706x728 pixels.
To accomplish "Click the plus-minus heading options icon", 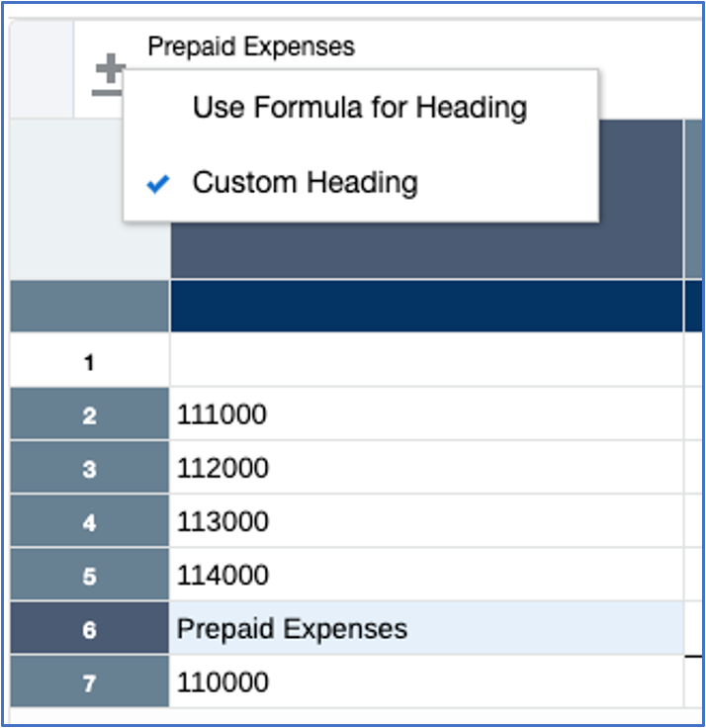I will click(109, 76).
